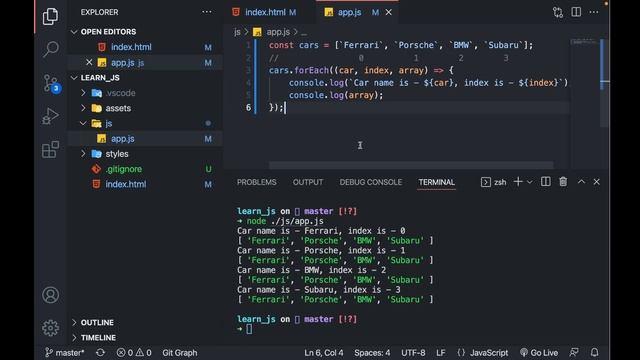The image size is (640, 360).
Task: Expand the styles folder
Action: [x=83, y=154]
